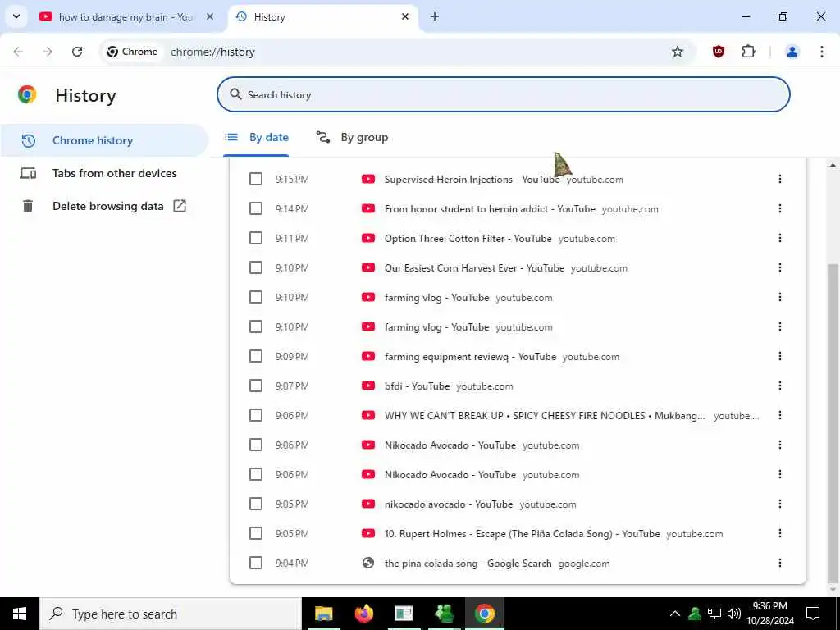The image size is (840, 630).
Task: Check the Supervised Heroin Injections entry
Action: (256, 179)
